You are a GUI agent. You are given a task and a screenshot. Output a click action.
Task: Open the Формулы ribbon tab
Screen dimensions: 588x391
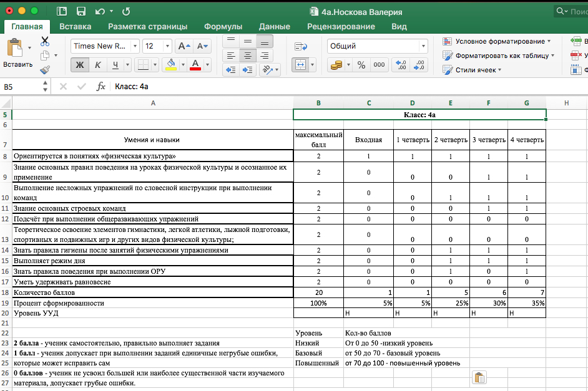click(x=223, y=27)
